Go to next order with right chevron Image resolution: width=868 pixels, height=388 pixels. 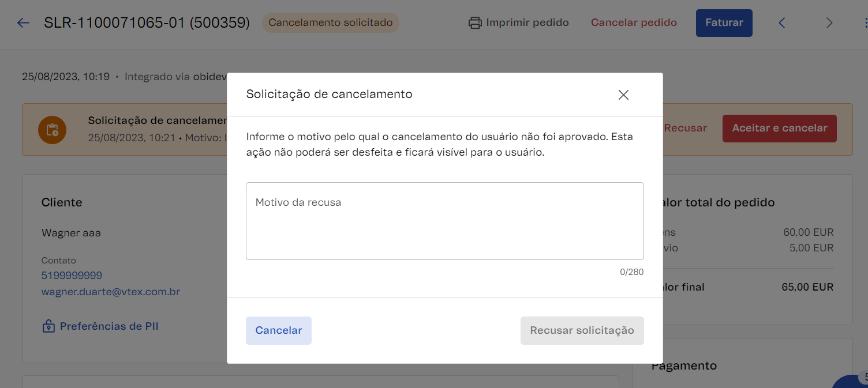[x=829, y=23]
